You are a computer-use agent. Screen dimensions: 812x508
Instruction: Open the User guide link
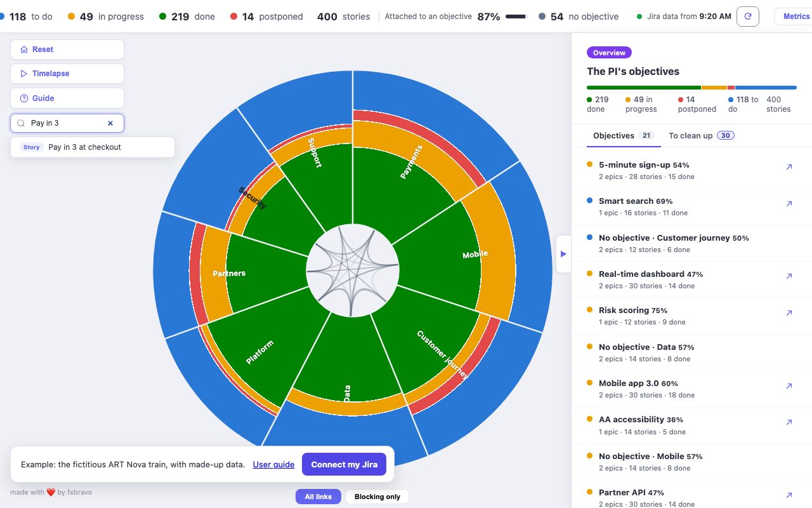click(x=273, y=464)
